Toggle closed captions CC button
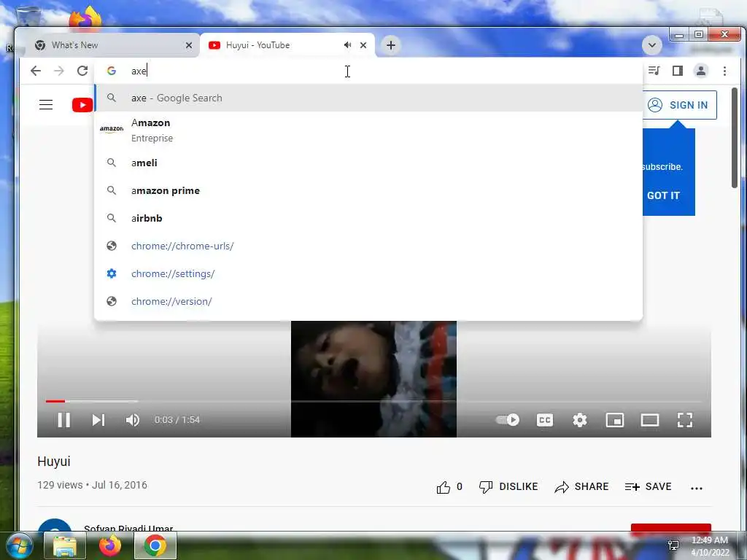This screenshot has width=747, height=560. (544, 420)
